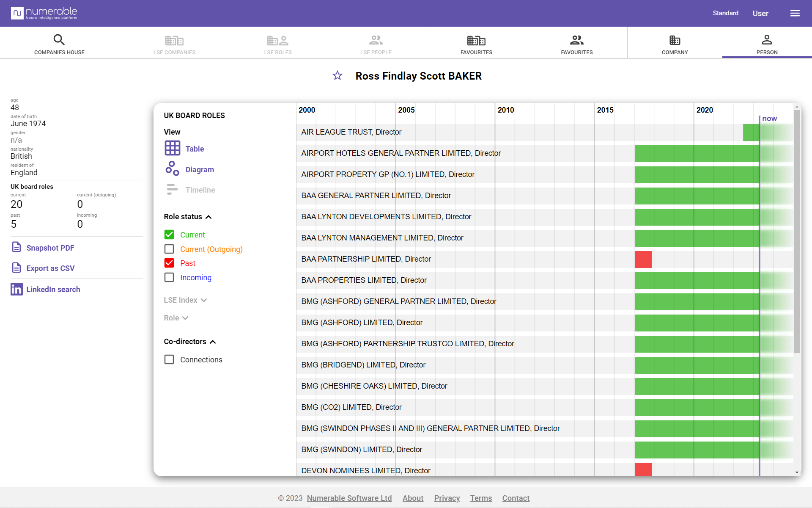This screenshot has height=508, width=812.
Task: Download the Snapshot PDF
Action: point(50,248)
